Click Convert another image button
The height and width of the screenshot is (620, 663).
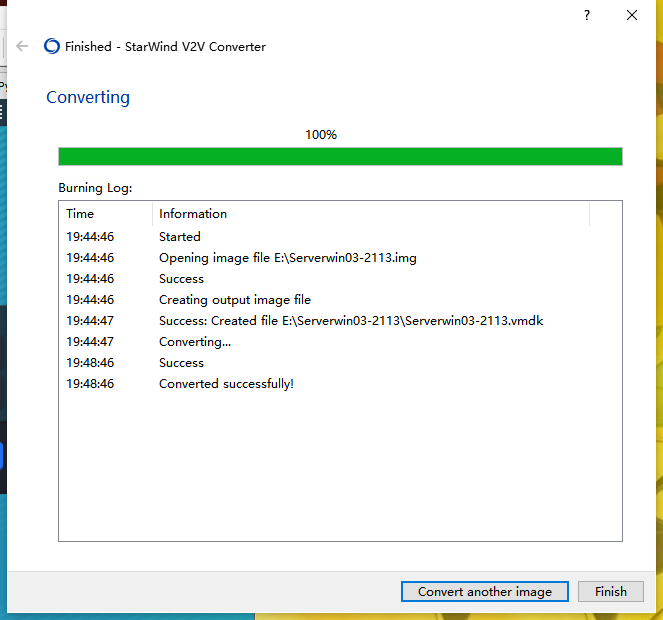[x=485, y=591]
